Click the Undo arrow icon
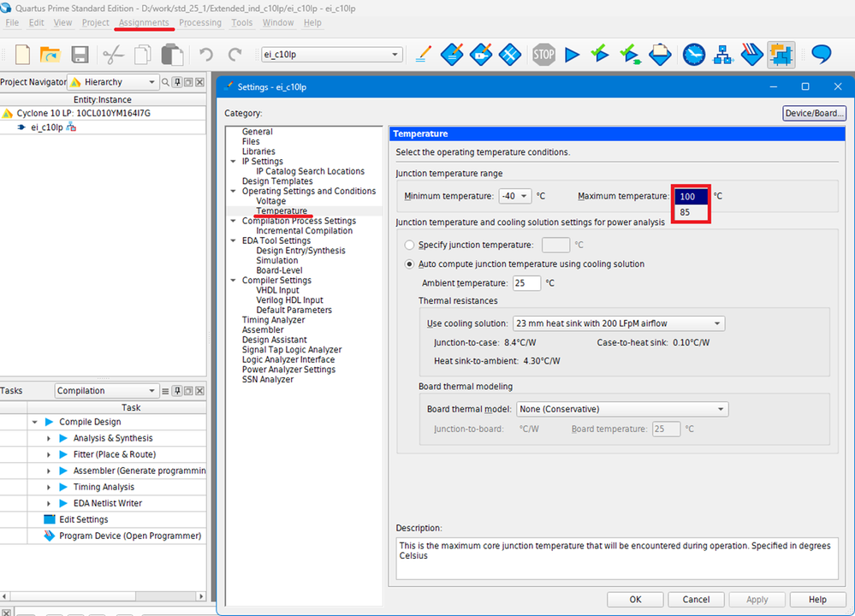The image size is (855, 616). (x=205, y=55)
